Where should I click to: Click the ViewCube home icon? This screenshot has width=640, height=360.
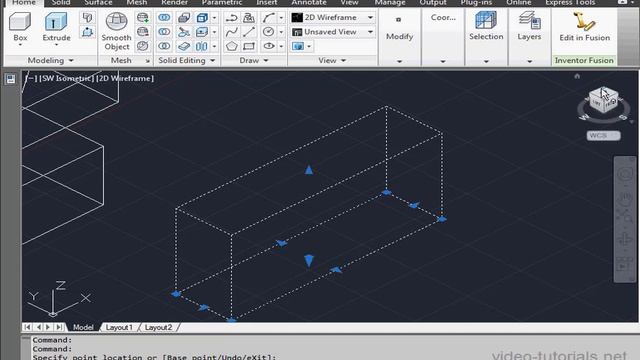click(577, 76)
